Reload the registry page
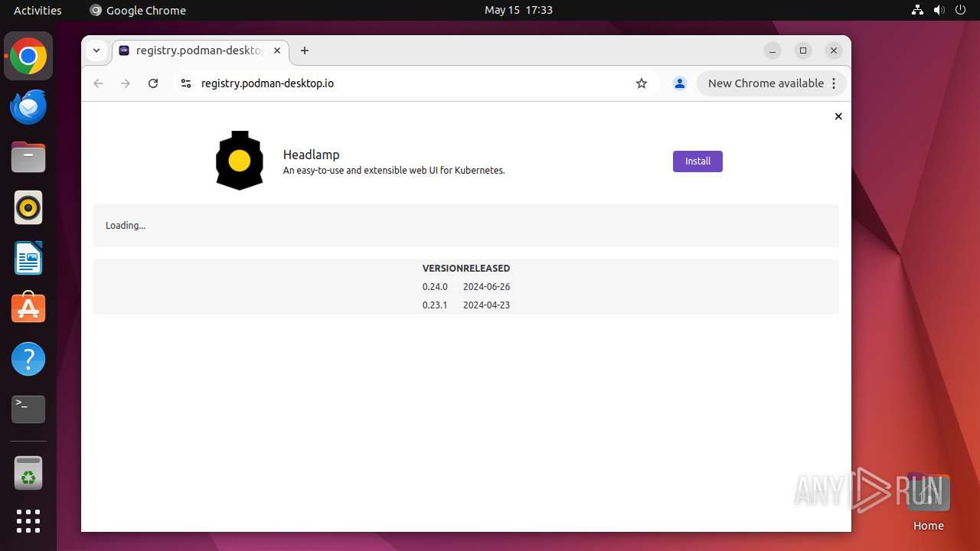 click(x=153, y=83)
